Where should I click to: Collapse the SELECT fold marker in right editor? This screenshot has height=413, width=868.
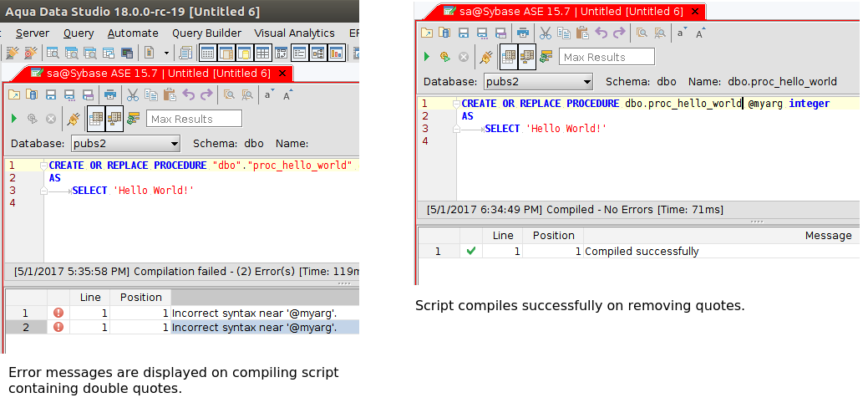coord(456,129)
